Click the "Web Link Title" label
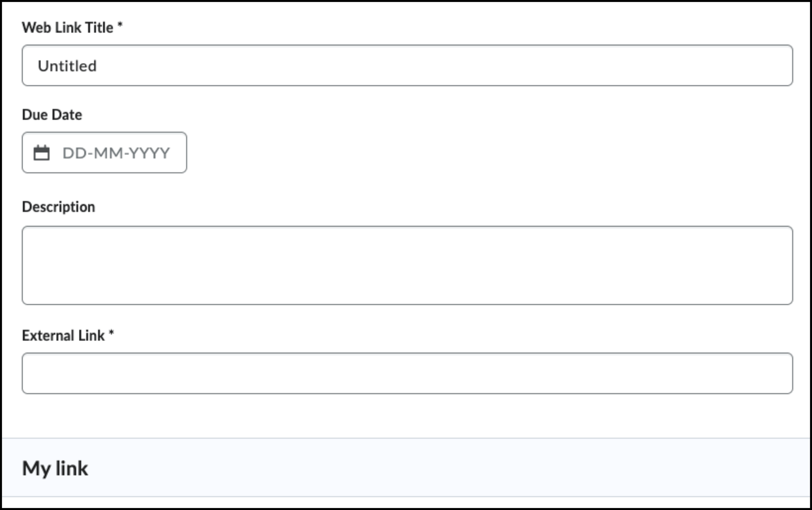812x510 pixels. coord(67,28)
